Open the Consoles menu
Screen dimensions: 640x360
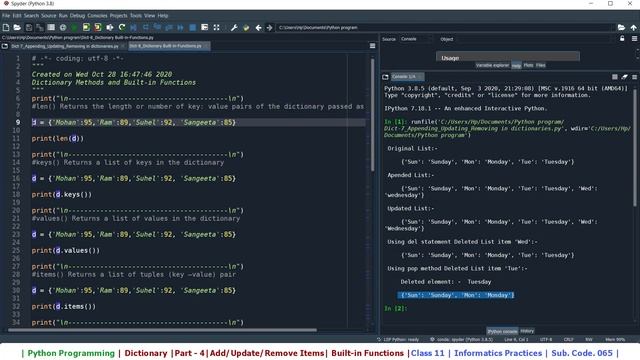[98, 16]
